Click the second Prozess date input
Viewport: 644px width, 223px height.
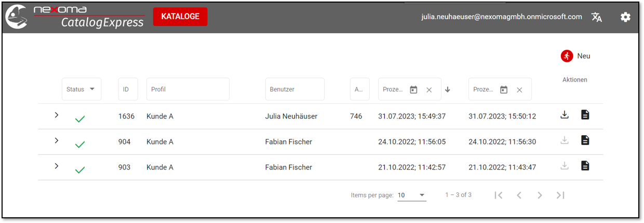pos(484,89)
